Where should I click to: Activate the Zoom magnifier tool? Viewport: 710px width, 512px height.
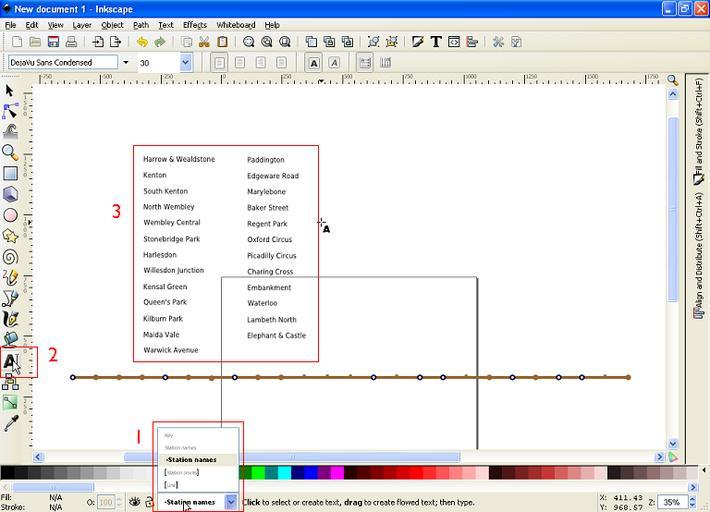(x=10, y=153)
